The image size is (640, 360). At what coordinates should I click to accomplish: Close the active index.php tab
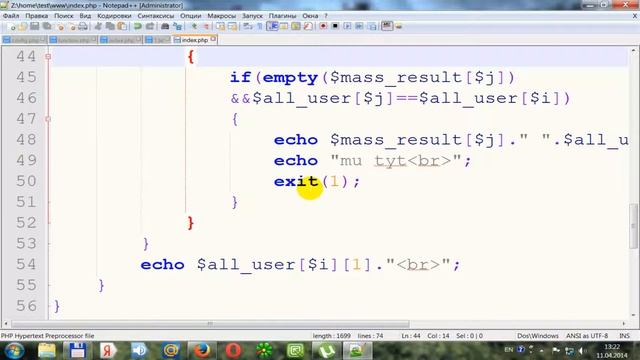pos(213,39)
